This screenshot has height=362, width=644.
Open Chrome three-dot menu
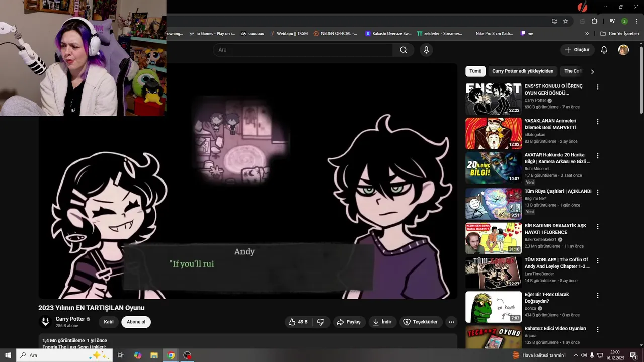[x=637, y=21]
